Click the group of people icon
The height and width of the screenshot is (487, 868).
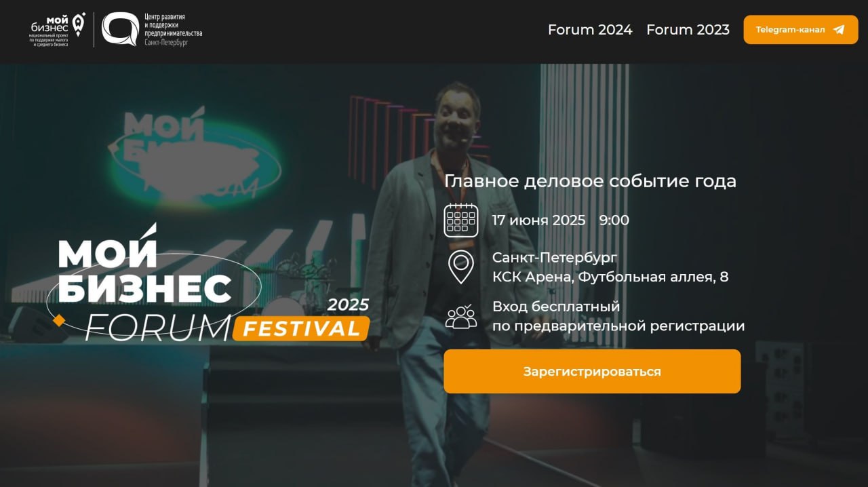461,317
